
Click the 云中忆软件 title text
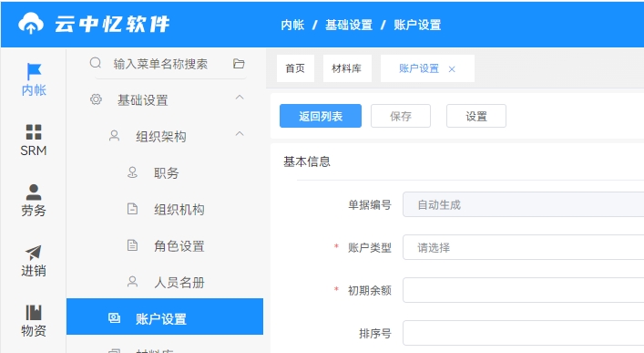tap(112, 24)
